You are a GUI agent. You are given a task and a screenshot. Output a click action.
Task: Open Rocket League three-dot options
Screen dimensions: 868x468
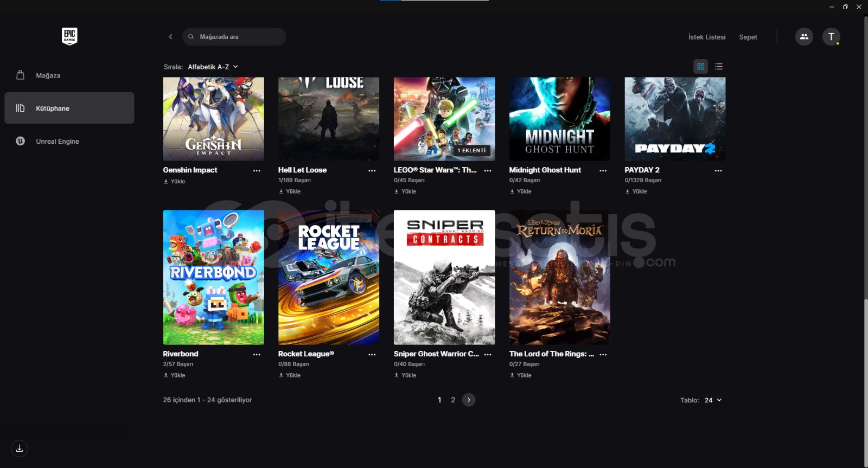pyautogui.click(x=372, y=354)
